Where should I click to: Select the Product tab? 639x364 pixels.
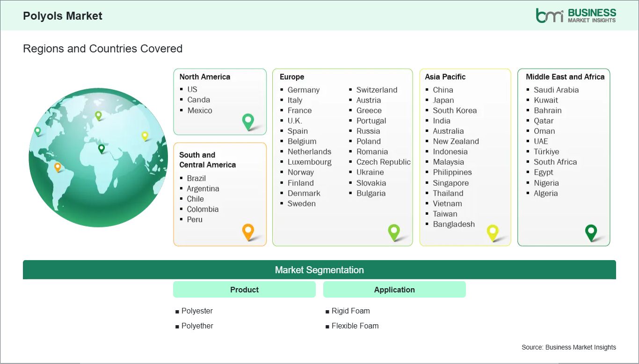[x=244, y=289]
